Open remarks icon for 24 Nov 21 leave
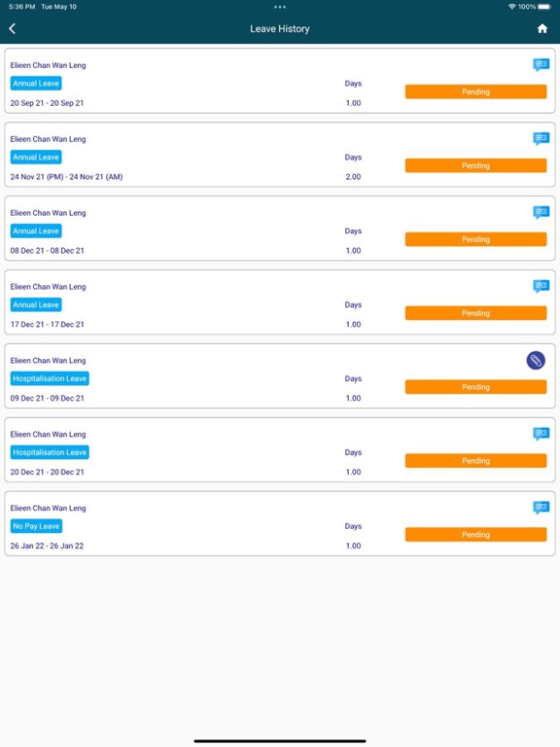 click(541, 138)
